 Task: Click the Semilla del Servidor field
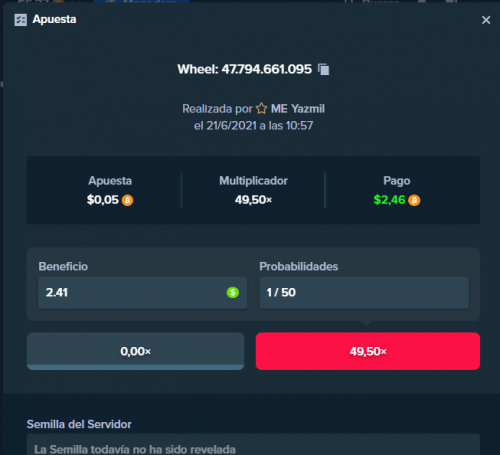253,445
